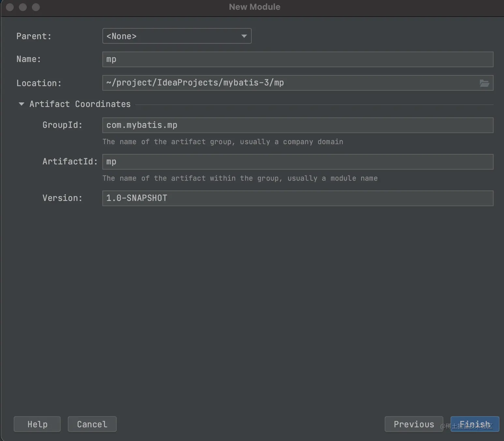Click the GroupId field with com.mybatis.mp
The width and height of the screenshot is (504, 441).
pos(298,125)
